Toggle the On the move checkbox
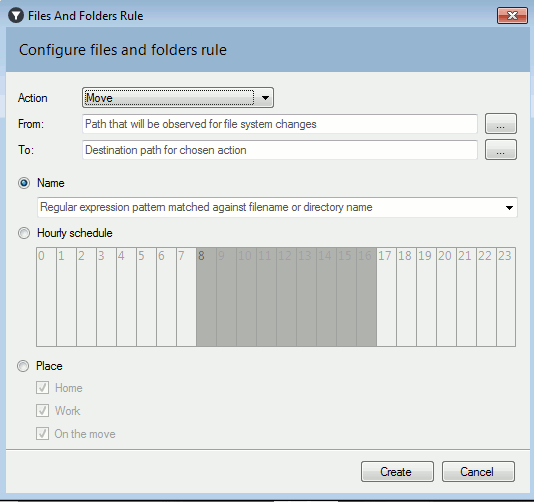534x502 pixels. [43, 434]
